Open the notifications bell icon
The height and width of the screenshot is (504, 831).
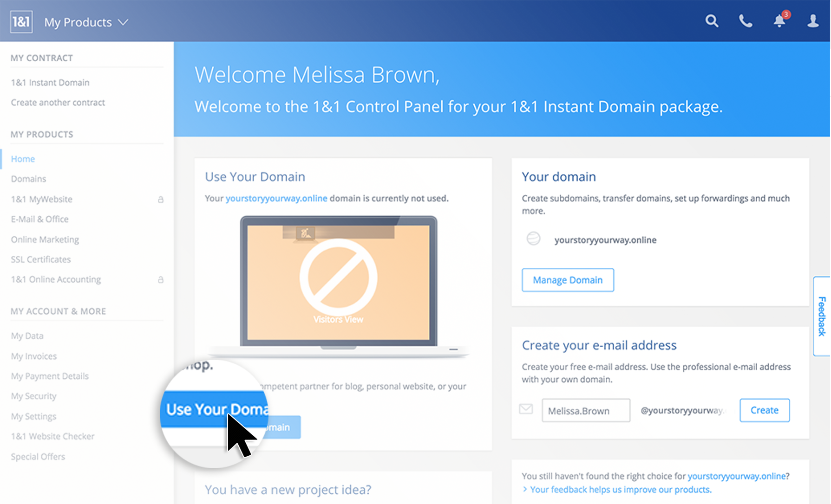779,21
